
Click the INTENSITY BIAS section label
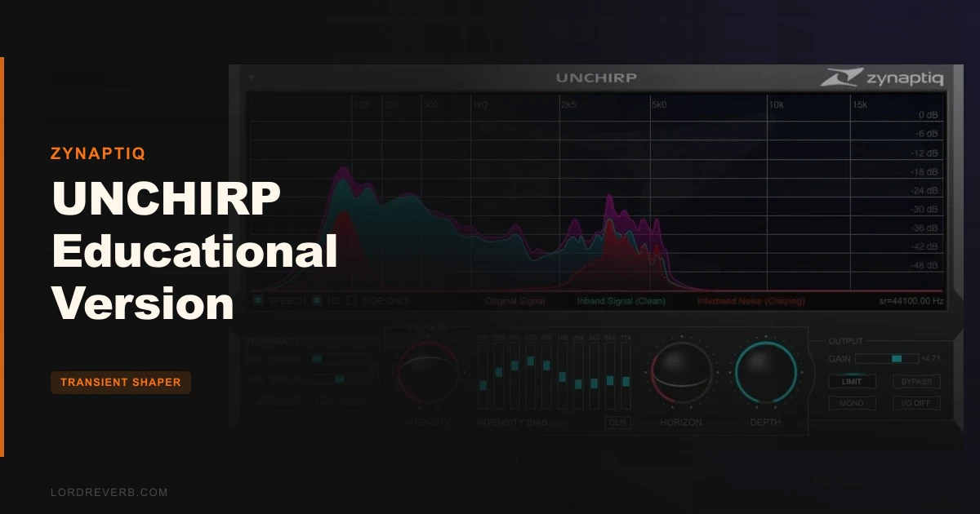coord(513,423)
